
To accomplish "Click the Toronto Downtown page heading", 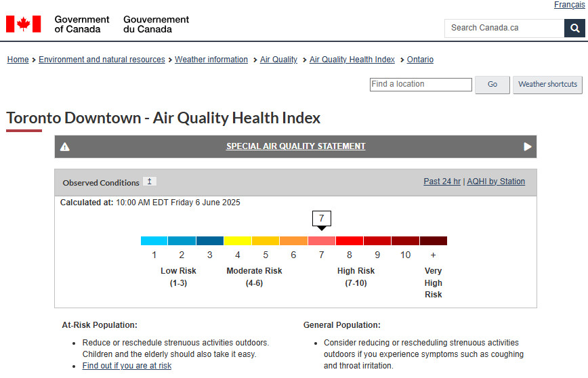I will 163,118.
